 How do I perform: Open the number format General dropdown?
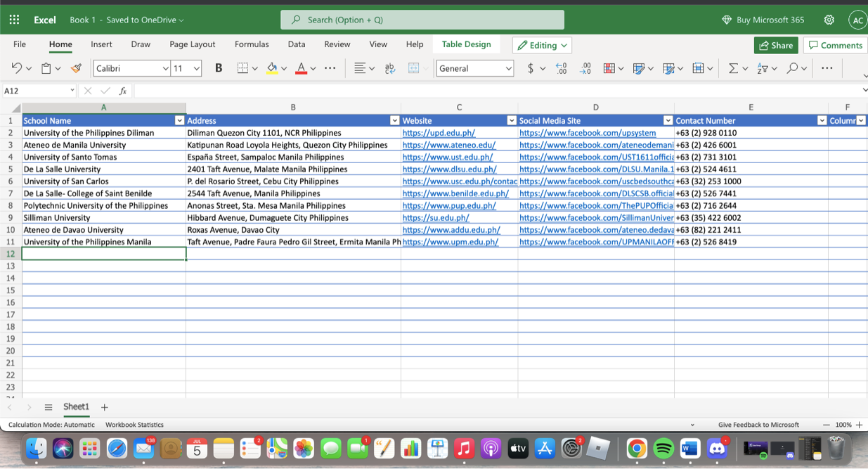tap(508, 68)
